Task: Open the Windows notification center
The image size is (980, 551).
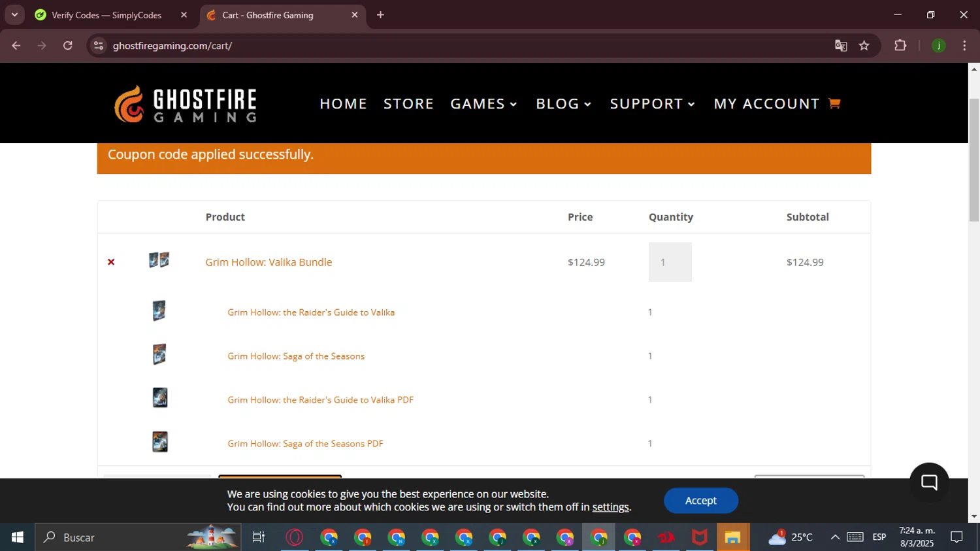Action: tap(956, 537)
